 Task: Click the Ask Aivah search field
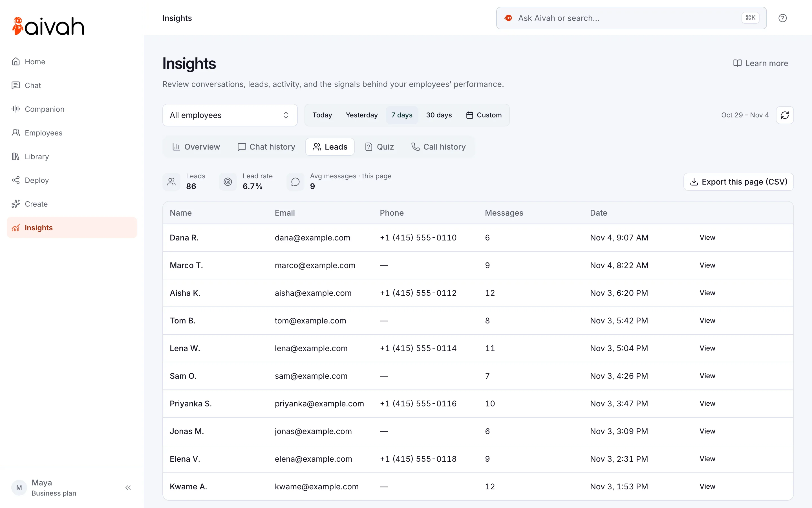point(631,18)
